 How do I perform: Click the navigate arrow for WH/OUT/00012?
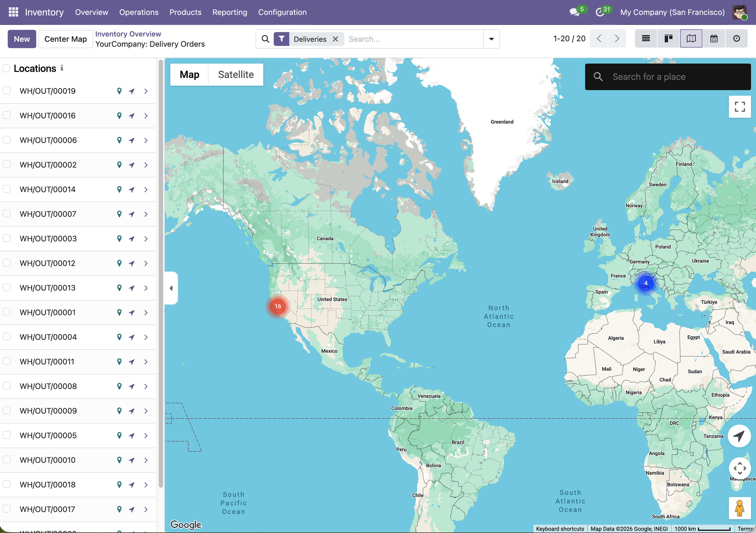pyautogui.click(x=132, y=263)
